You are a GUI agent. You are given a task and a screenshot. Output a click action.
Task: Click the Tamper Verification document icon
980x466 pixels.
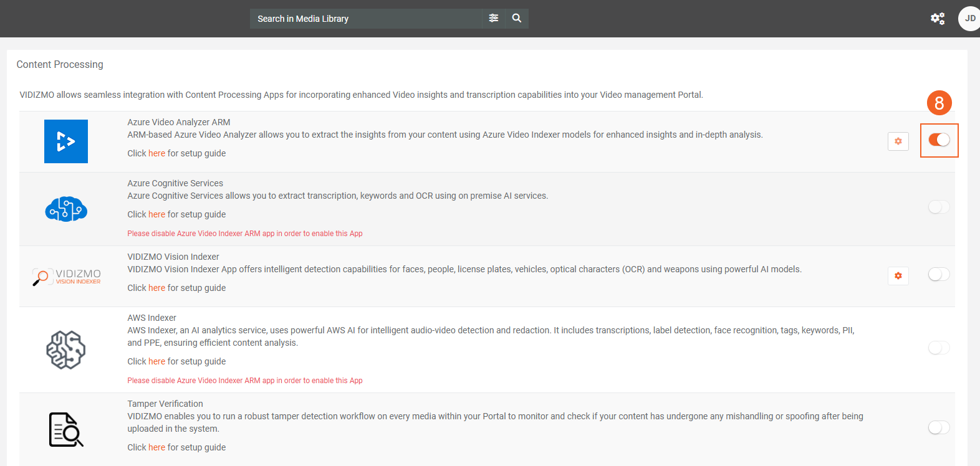click(x=66, y=429)
